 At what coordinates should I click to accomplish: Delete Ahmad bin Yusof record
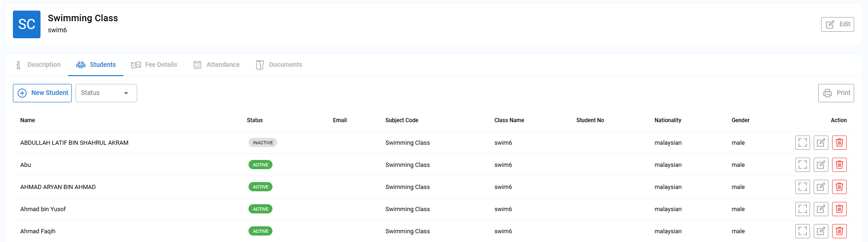coord(839,209)
